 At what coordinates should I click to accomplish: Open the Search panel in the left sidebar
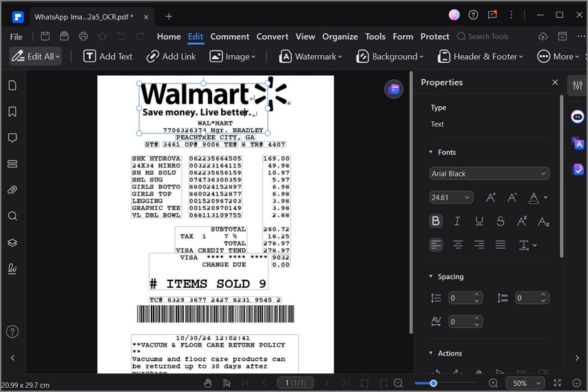(x=12, y=216)
